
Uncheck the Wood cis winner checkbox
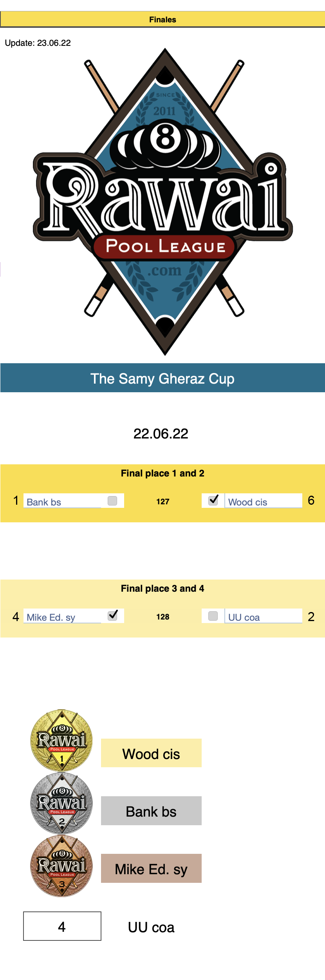[x=213, y=500]
